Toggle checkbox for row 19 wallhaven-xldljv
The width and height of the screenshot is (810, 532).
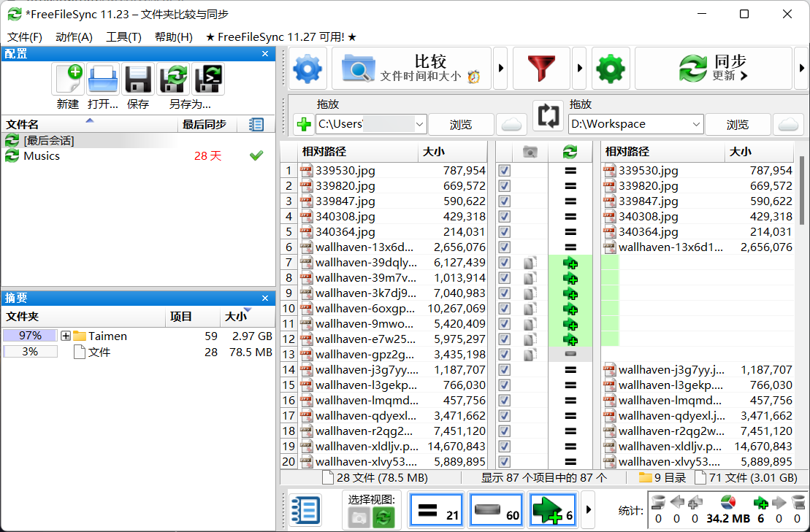point(505,447)
